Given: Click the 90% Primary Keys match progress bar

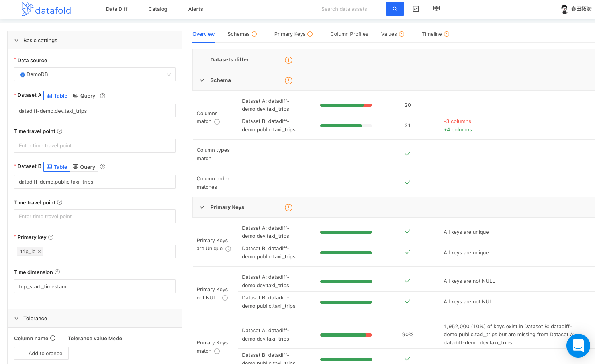Looking at the screenshot, I should [x=346, y=335].
